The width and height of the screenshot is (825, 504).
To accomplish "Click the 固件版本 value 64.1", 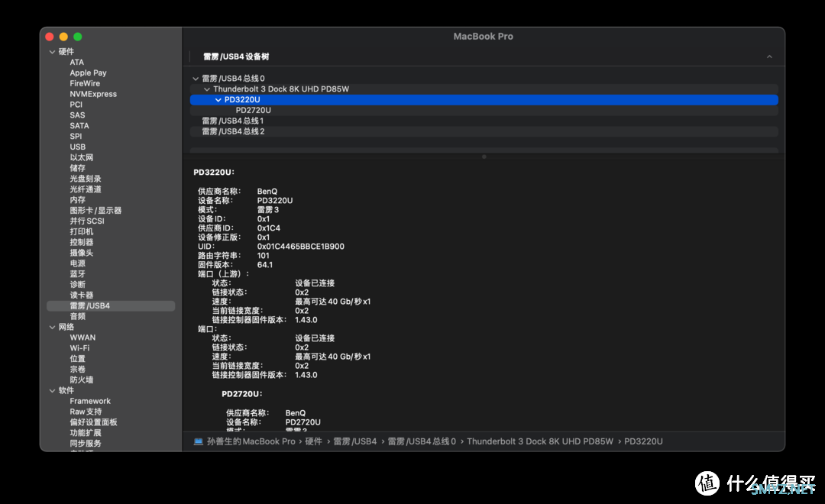I will 264,265.
